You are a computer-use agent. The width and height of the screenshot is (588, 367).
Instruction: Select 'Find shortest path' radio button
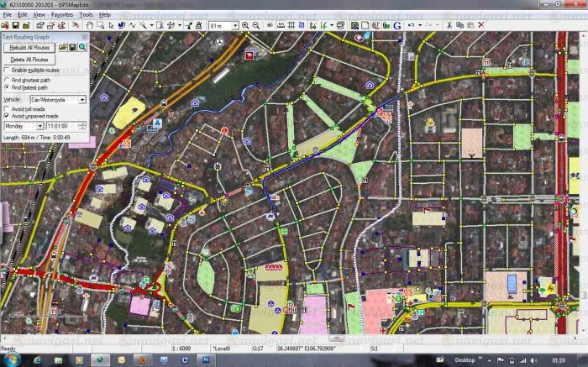pyautogui.click(x=8, y=80)
